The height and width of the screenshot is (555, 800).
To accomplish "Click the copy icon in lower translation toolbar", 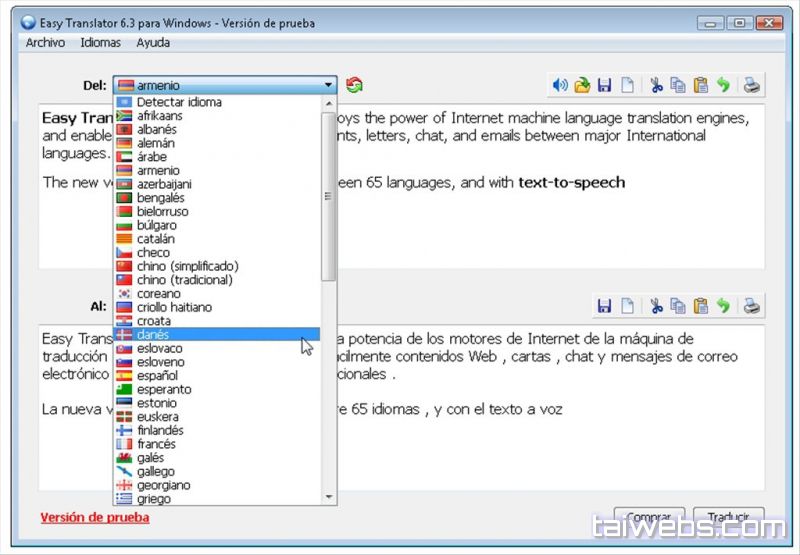I will point(679,306).
